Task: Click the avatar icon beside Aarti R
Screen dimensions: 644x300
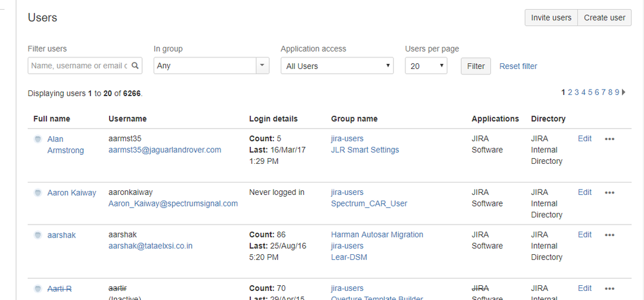Action: coord(37,289)
